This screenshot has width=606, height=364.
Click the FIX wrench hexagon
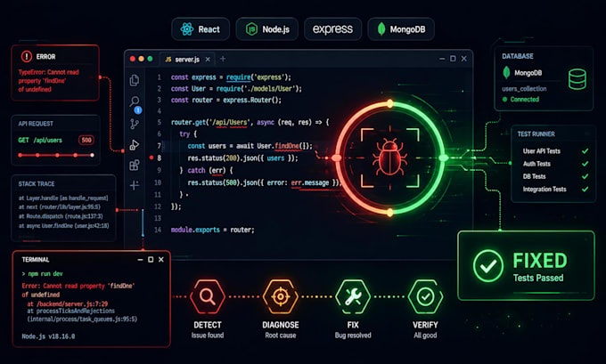[x=353, y=296]
